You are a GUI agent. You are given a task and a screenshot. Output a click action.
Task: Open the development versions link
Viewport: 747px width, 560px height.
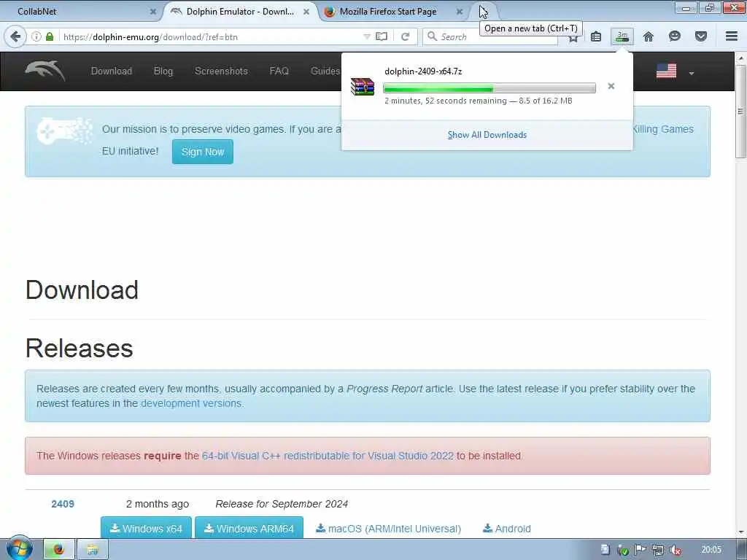192,403
